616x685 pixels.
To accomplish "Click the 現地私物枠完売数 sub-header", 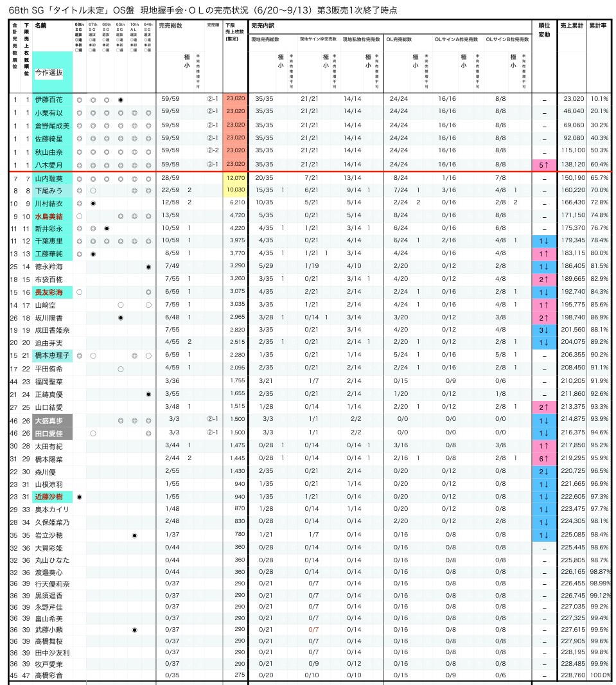I will (361, 39).
